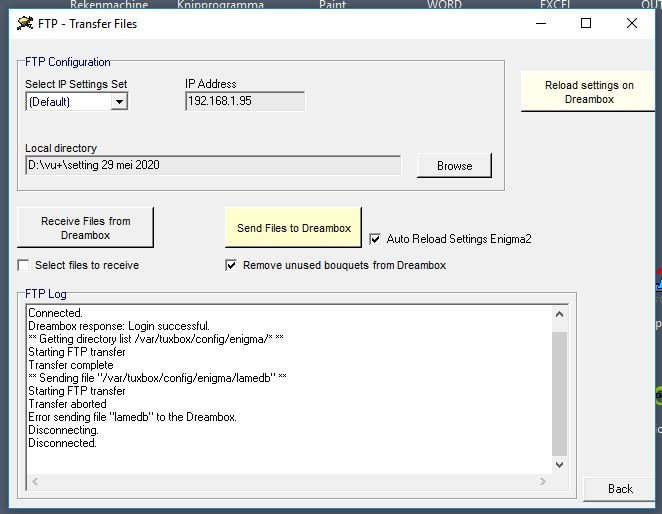Image resolution: width=662 pixels, height=514 pixels.
Task: Select the 'Transfer aborted' log line
Action: [x=67, y=404]
